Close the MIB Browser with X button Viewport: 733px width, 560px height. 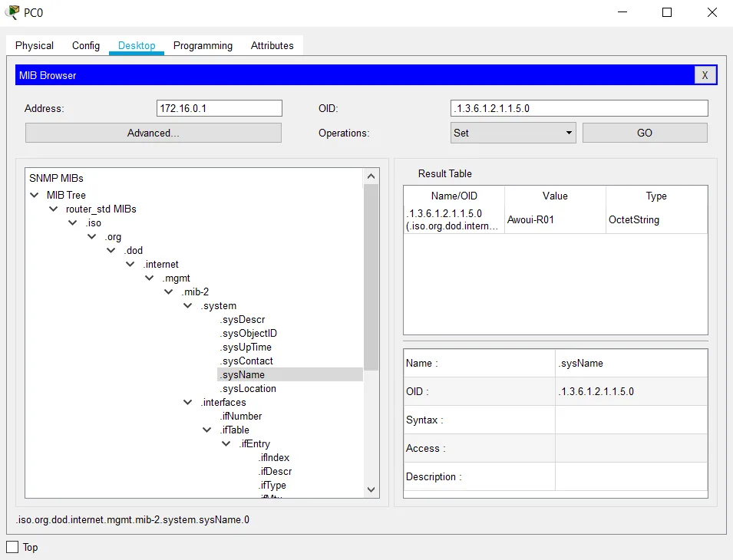(x=705, y=75)
